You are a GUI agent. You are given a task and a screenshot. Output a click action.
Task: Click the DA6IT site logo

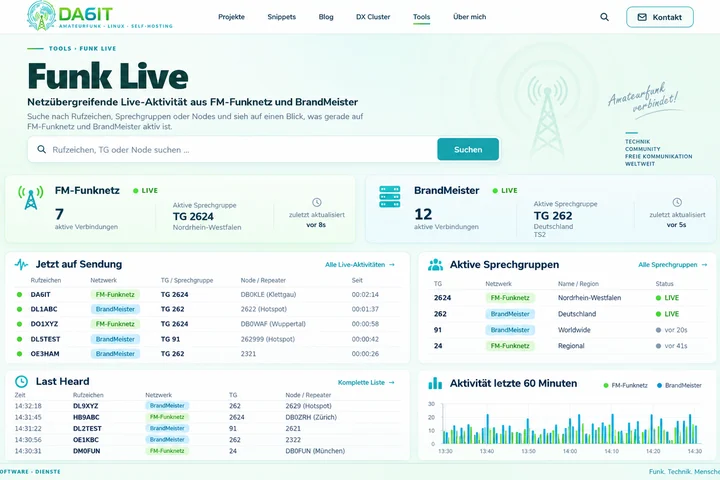(x=100, y=16)
